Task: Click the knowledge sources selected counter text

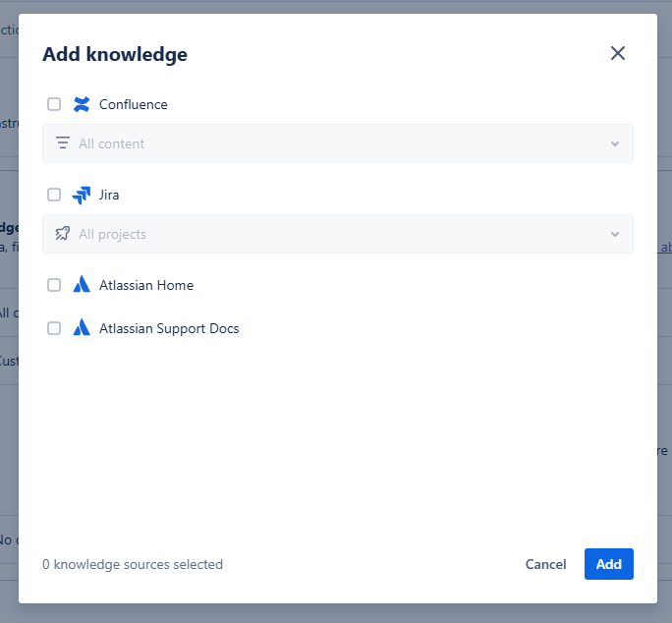Action: click(x=133, y=564)
